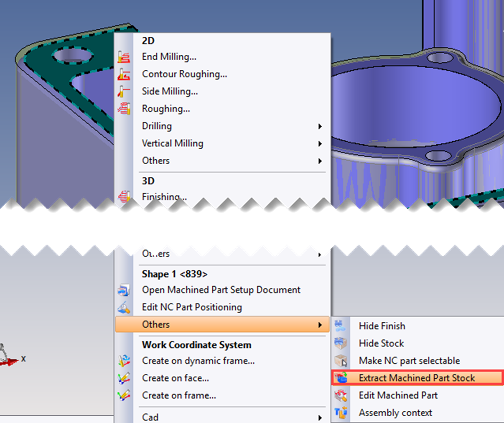Viewport: 504px width, 423px height.
Task: Choose Create on frame... menu entry
Action: (179, 395)
